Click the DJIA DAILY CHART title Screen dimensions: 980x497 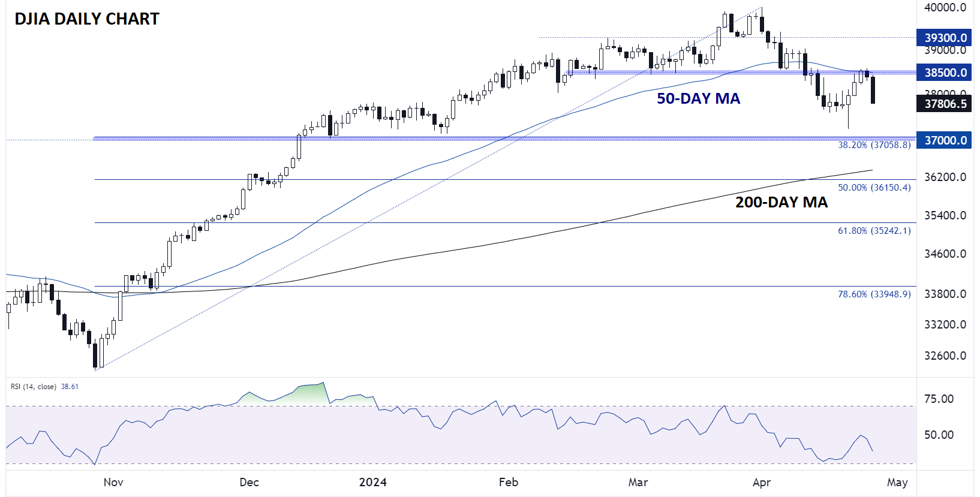(87, 19)
